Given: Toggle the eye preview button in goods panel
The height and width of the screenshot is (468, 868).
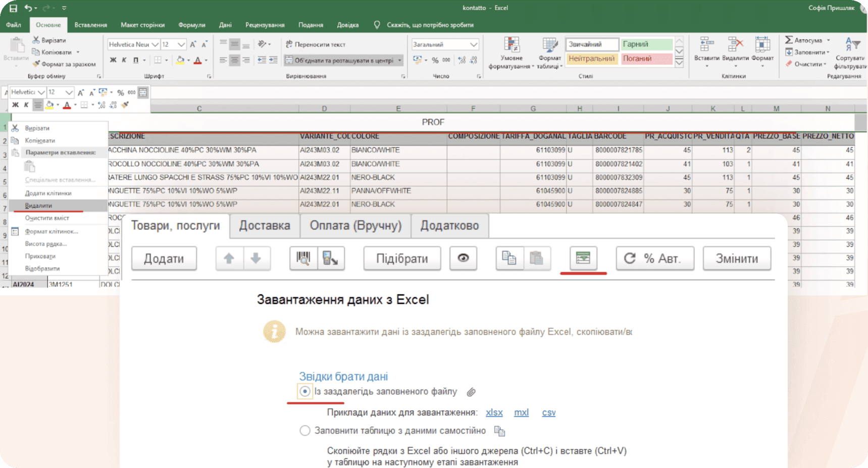Looking at the screenshot, I should click(463, 258).
